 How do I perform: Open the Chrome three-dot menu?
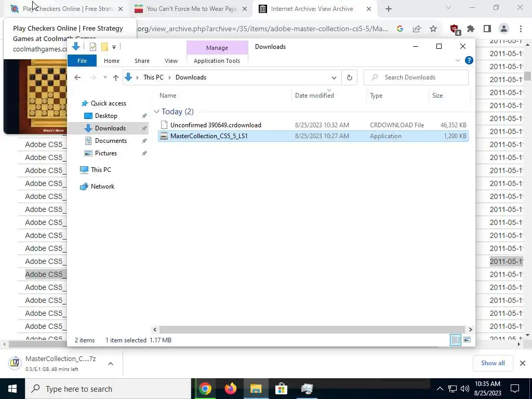(521, 29)
